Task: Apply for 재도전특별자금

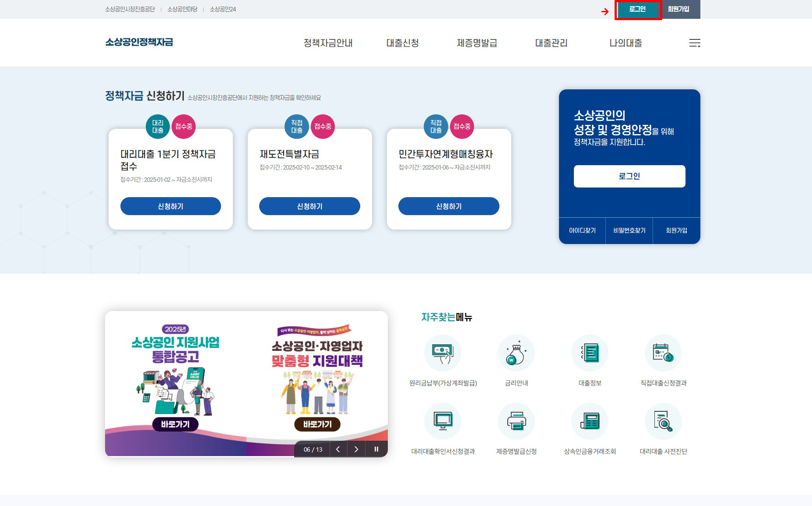Action: [x=309, y=206]
